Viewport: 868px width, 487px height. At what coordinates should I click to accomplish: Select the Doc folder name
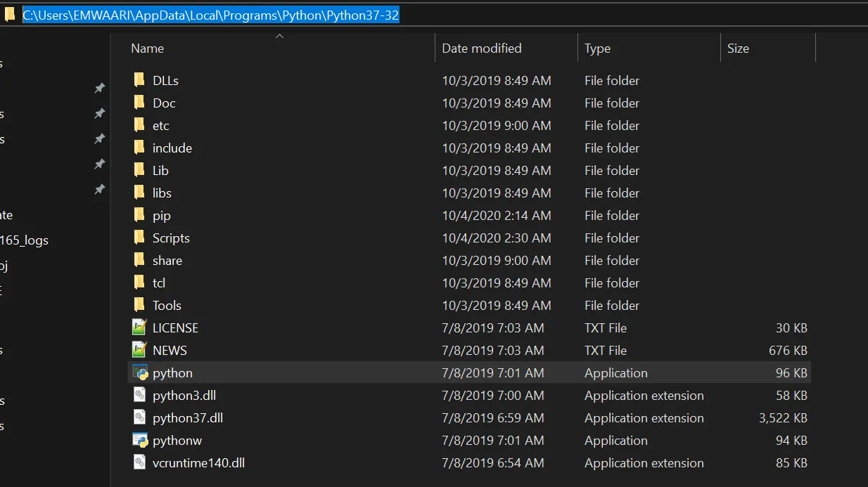point(164,103)
